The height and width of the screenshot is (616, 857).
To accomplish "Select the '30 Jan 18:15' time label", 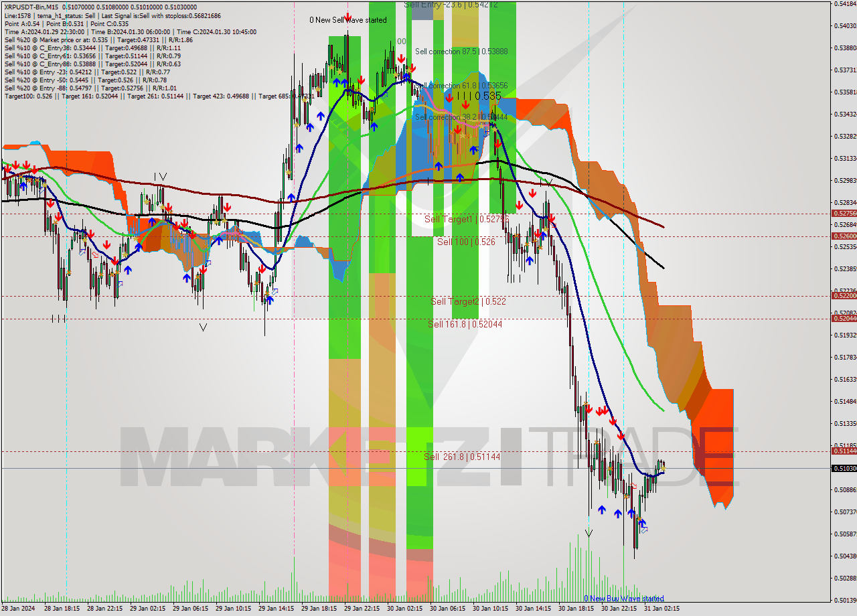I will point(576,609).
